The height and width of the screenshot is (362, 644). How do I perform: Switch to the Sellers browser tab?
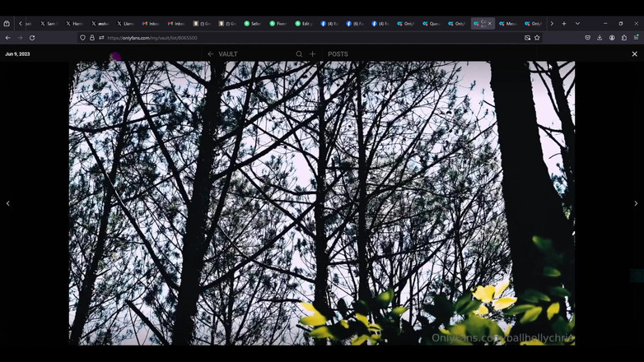point(254,24)
